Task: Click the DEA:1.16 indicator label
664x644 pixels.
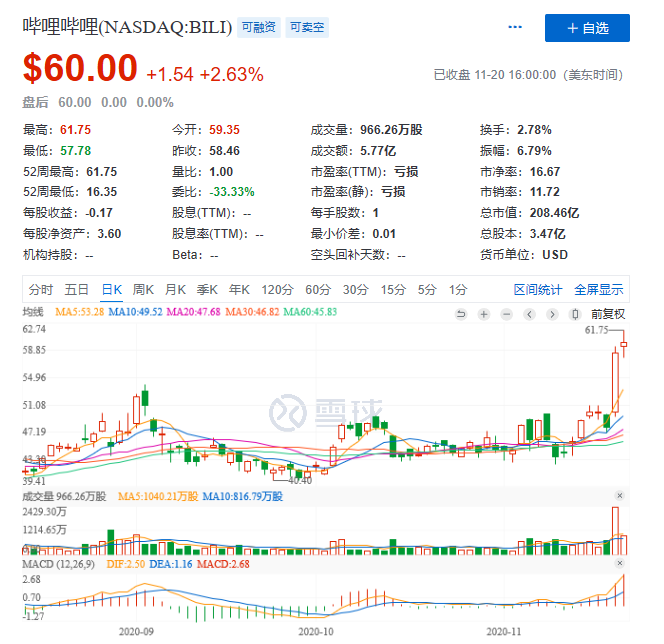Action: point(171,564)
